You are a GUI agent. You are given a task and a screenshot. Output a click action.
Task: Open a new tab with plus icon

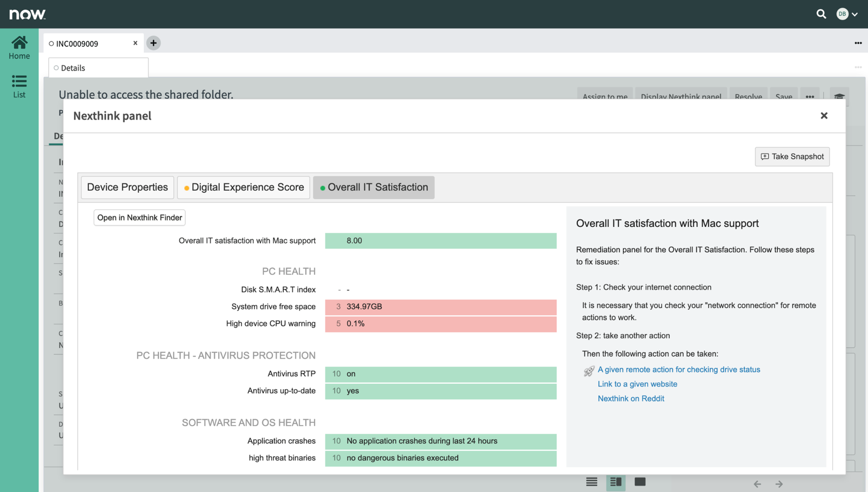(x=153, y=43)
